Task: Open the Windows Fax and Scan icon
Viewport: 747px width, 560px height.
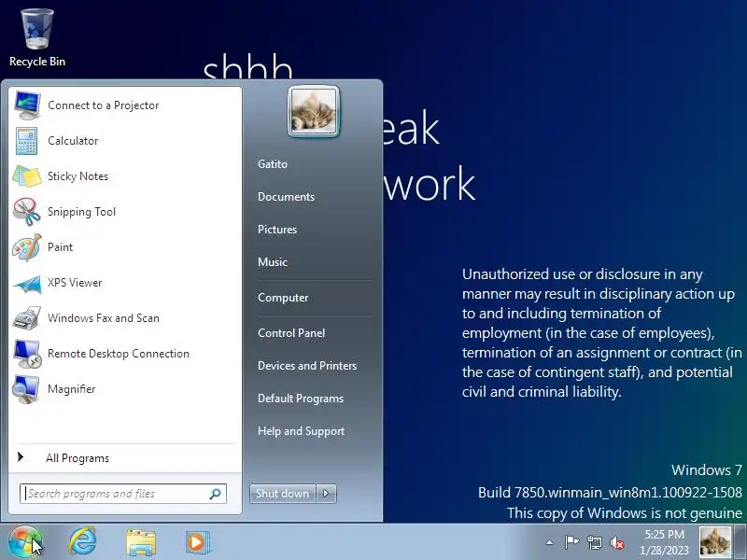Action: [x=27, y=318]
